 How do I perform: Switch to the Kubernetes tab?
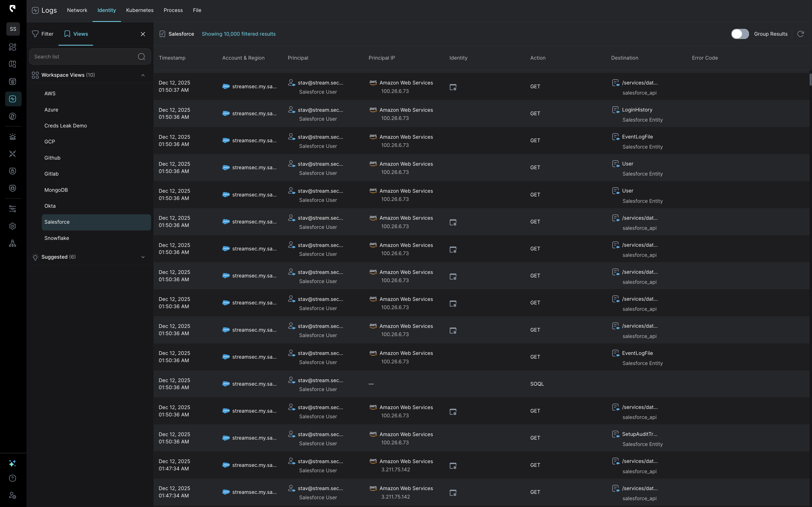click(140, 10)
